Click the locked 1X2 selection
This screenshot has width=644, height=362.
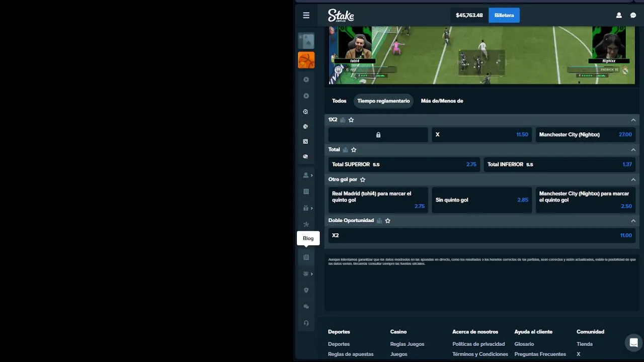pos(378,135)
